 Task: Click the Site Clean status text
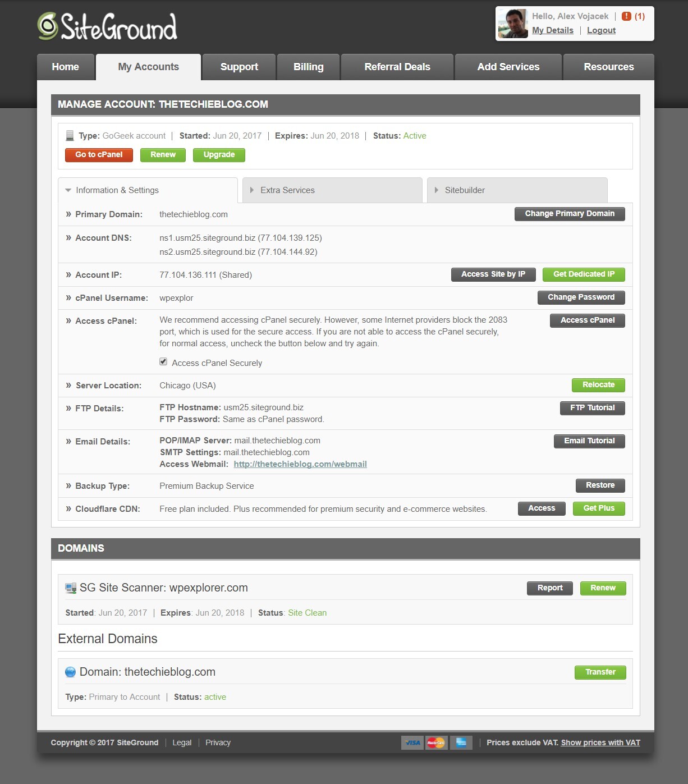(307, 613)
